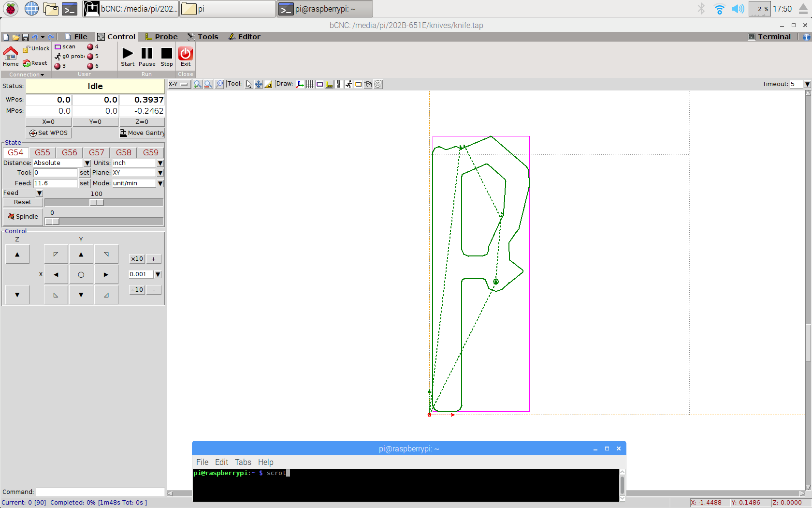This screenshot has width=812, height=508.
Task: Activate the zoom-in magnifier icon
Action: pyautogui.click(x=197, y=84)
